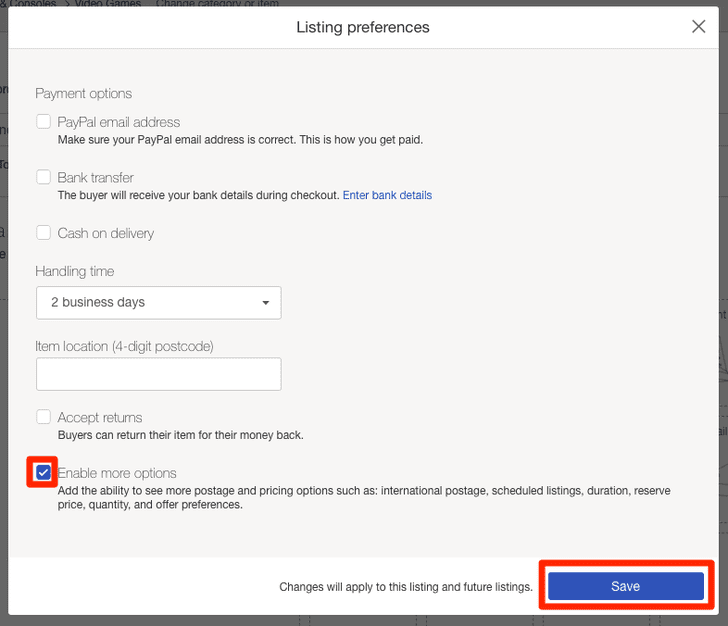
Task: Open the Enter bank details link
Action: (x=387, y=195)
